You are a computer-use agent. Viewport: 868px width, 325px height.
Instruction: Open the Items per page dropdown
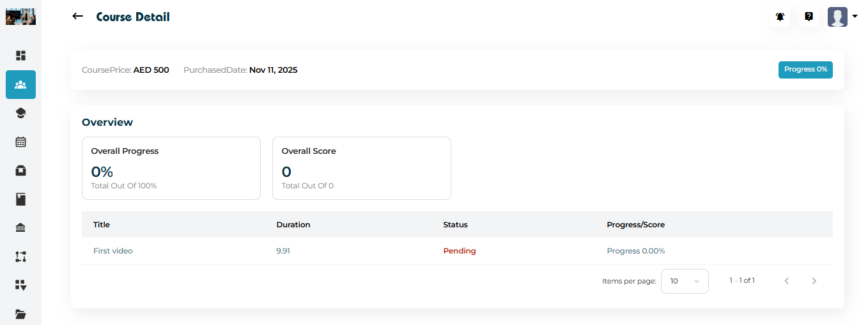[685, 281]
